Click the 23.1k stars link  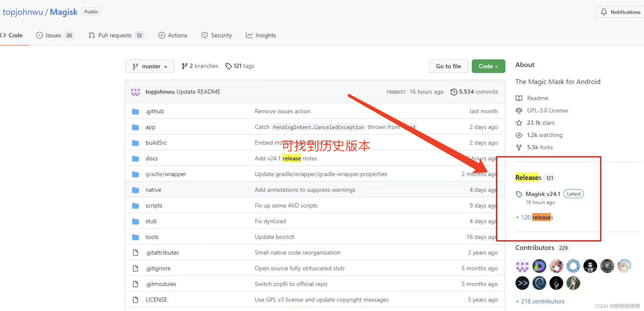point(540,123)
